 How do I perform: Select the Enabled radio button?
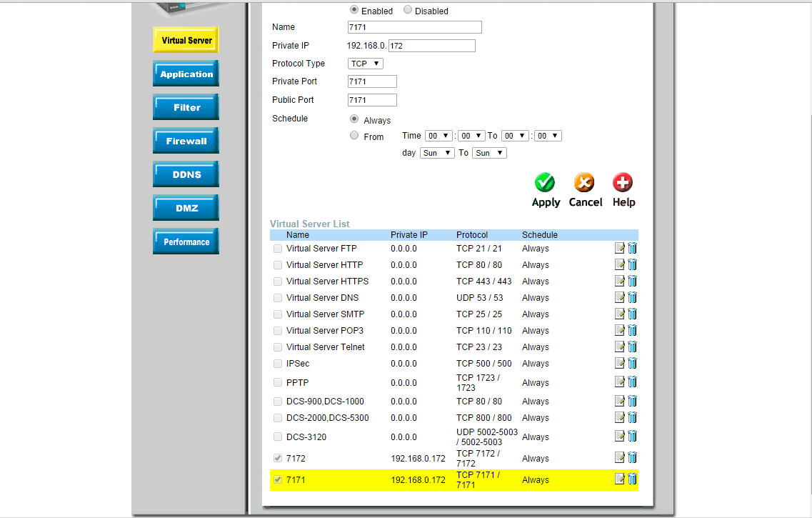[354, 10]
